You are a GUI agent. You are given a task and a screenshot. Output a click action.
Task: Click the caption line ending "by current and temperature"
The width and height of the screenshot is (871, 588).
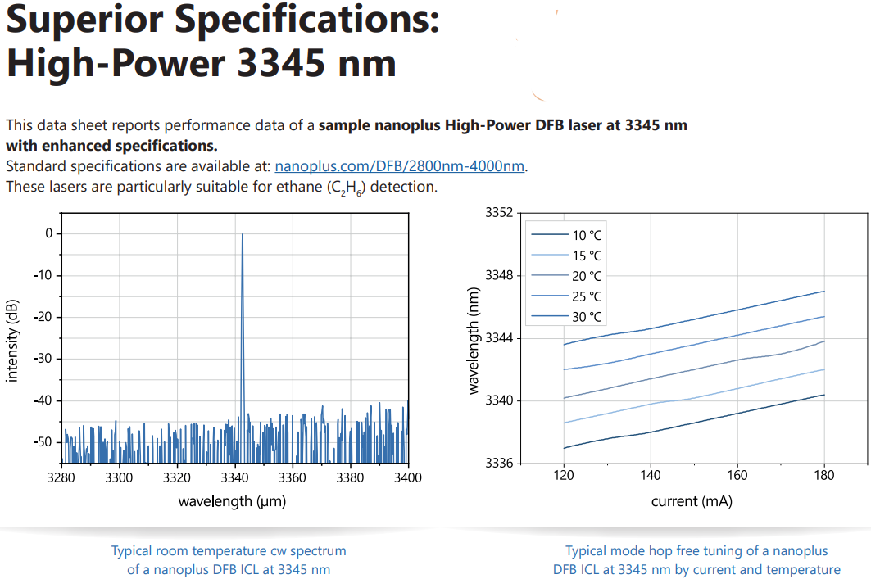tap(696, 570)
